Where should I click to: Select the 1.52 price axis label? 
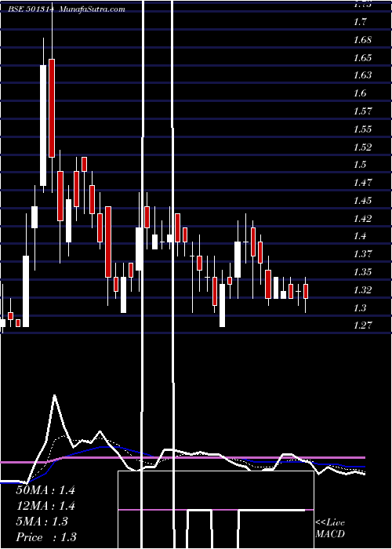click(362, 147)
